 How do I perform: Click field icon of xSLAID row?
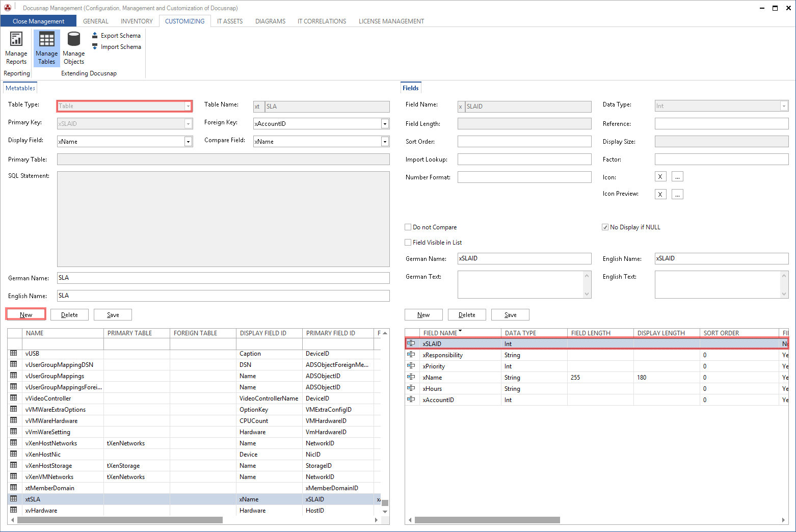point(411,343)
